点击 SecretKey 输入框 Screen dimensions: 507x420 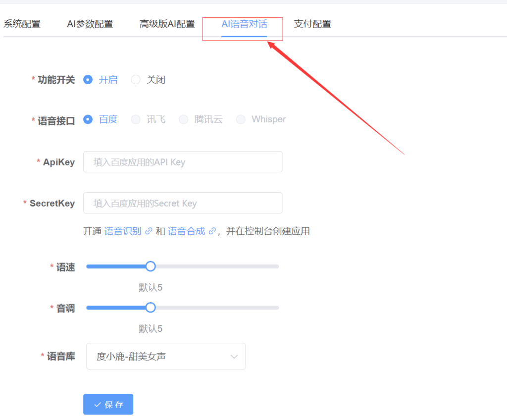(183, 203)
